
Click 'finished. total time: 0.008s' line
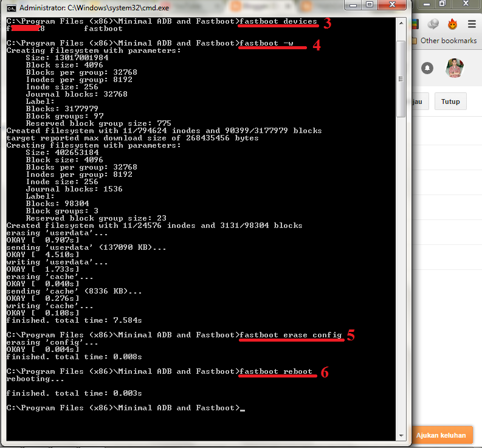click(74, 357)
